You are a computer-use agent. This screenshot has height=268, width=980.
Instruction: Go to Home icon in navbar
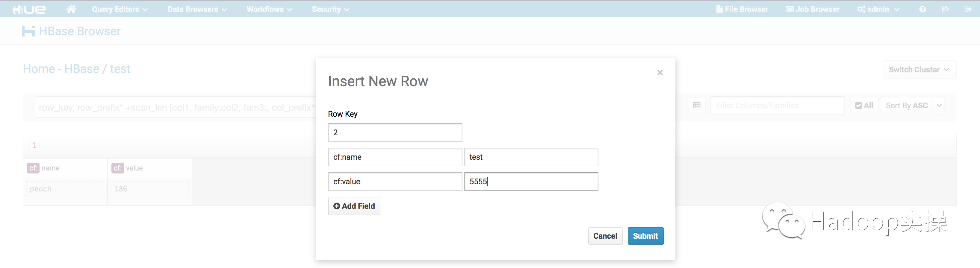pos(71,9)
